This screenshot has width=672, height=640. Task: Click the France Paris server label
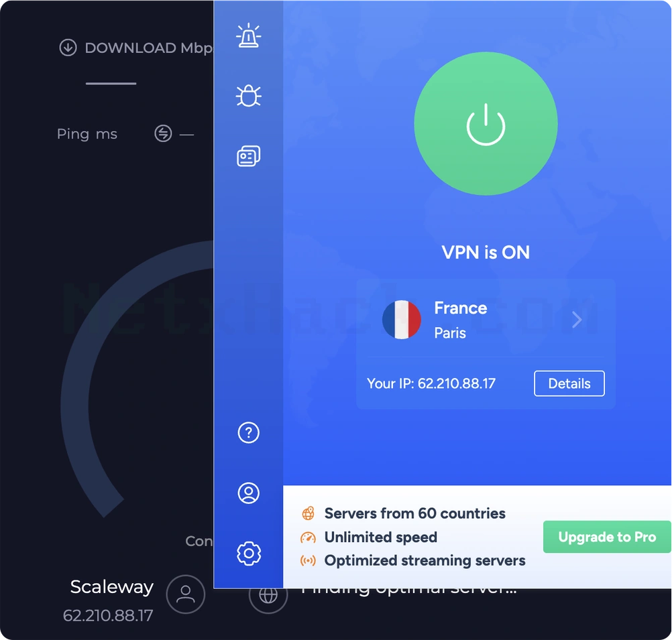[461, 320]
